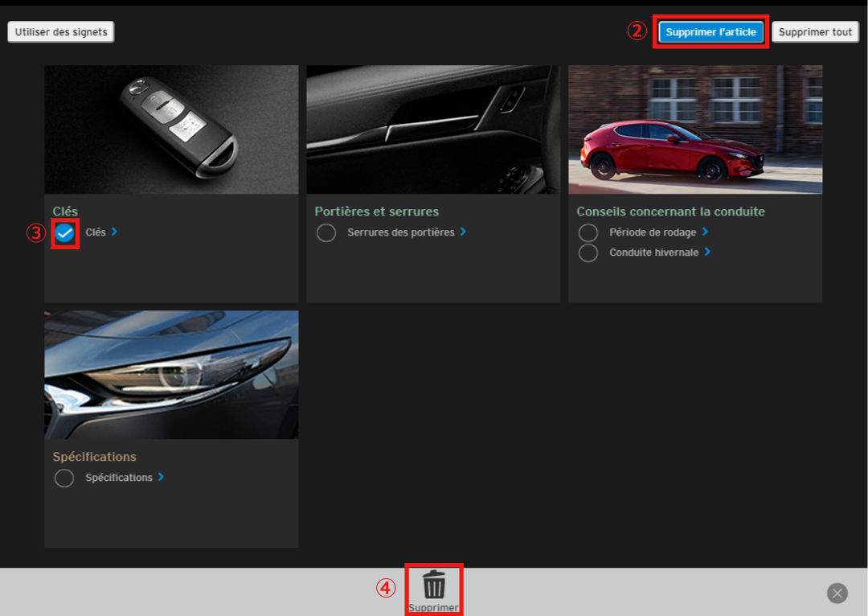The image size is (868, 616).
Task: Click Utiliser des signets button
Action: coord(62,32)
